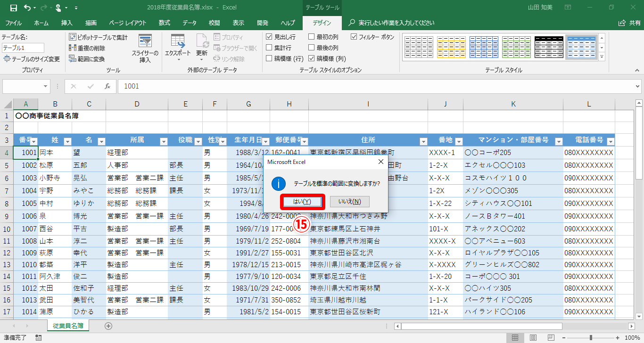Click Resize Table (テーブルのサイズ変更) icon
This screenshot has height=343, width=644.
[x=7, y=59]
